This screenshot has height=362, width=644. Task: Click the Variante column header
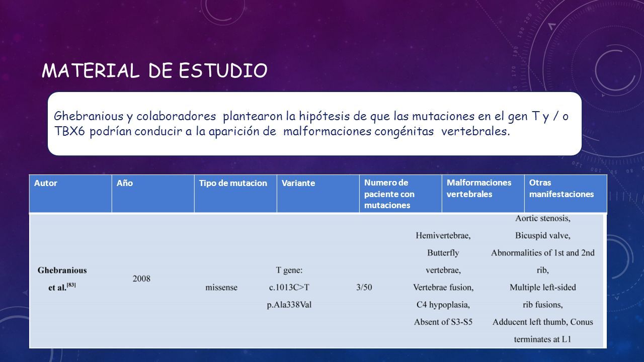318,194
